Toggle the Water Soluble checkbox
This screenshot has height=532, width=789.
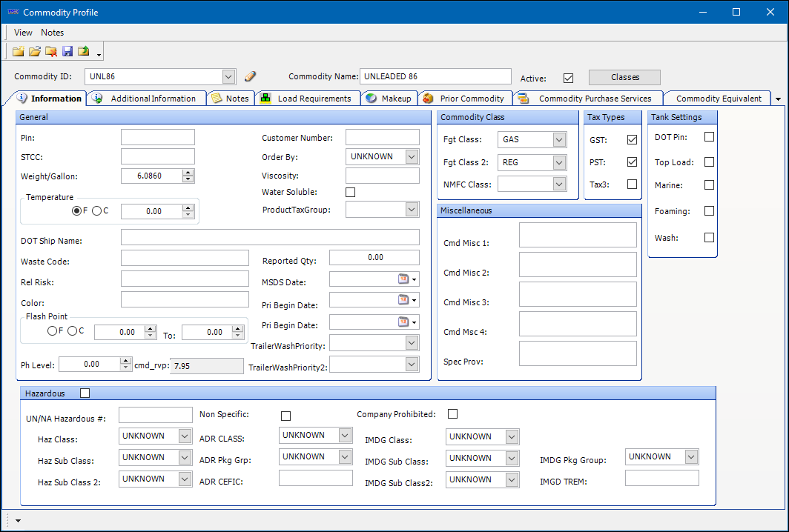click(x=351, y=193)
